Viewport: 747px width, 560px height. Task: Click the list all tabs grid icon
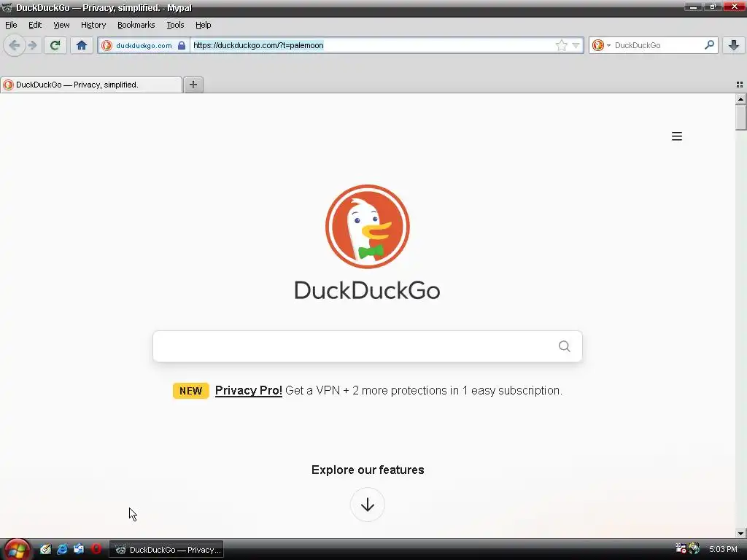740,85
